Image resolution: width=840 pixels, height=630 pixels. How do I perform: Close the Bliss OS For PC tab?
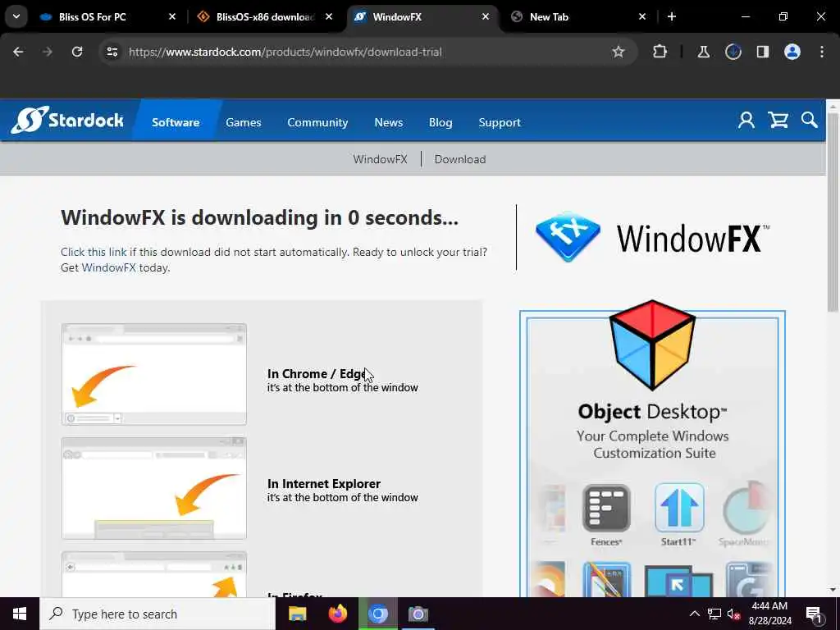[172, 17]
